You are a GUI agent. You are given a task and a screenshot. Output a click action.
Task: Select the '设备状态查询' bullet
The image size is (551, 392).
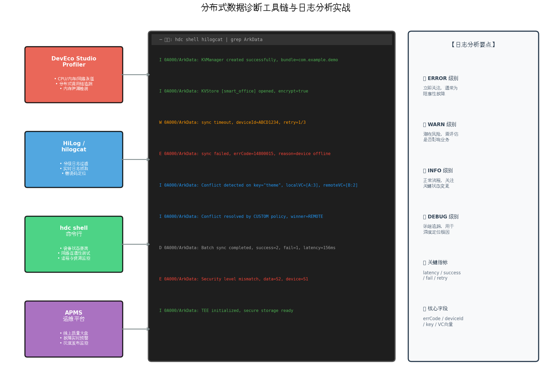tap(74, 248)
